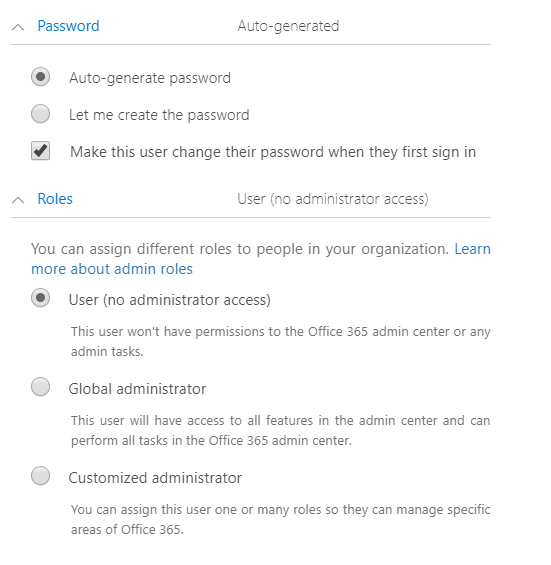The image size is (551, 565).
Task: Click the 'Customized administrator' label text
Action: tap(155, 478)
